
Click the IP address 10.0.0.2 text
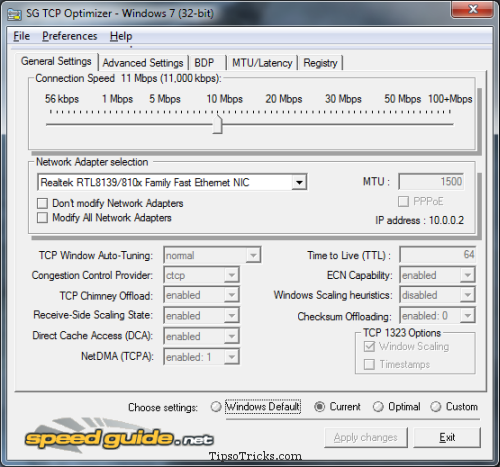(x=419, y=220)
